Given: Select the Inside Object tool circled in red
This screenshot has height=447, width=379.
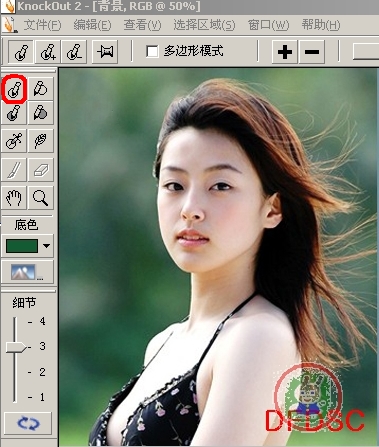Looking at the screenshot, I should (x=14, y=89).
